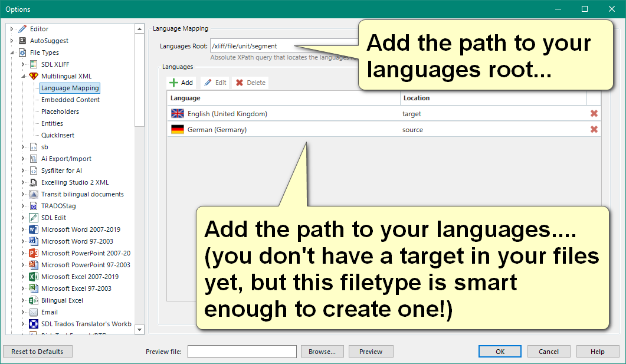Delete the selected language mapping

pyautogui.click(x=250, y=83)
